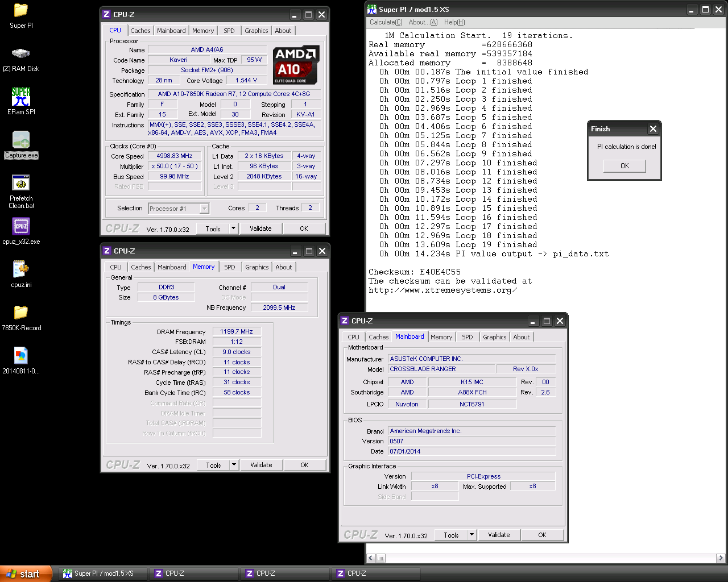Click Core Voltage value 1.544 V
The height and width of the screenshot is (582, 728).
[246, 80]
